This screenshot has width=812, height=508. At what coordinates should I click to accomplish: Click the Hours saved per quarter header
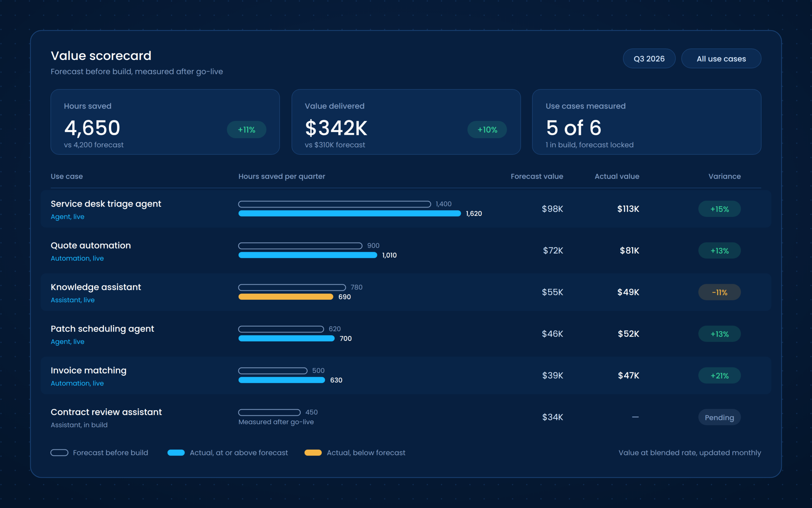pyautogui.click(x=282, y=177)
